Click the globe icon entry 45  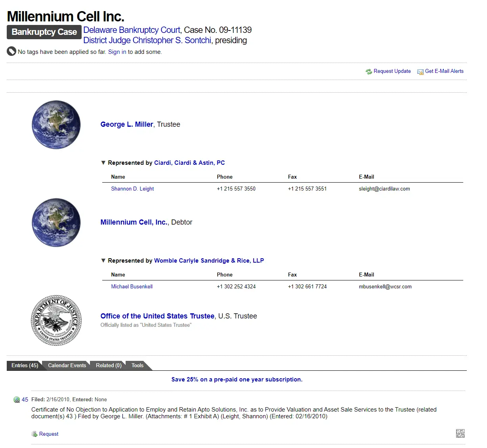pos(17,400)
